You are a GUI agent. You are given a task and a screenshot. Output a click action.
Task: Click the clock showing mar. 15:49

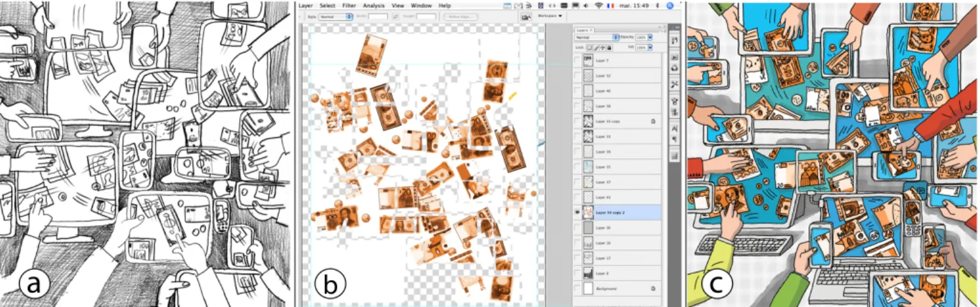tap(634, 6)
